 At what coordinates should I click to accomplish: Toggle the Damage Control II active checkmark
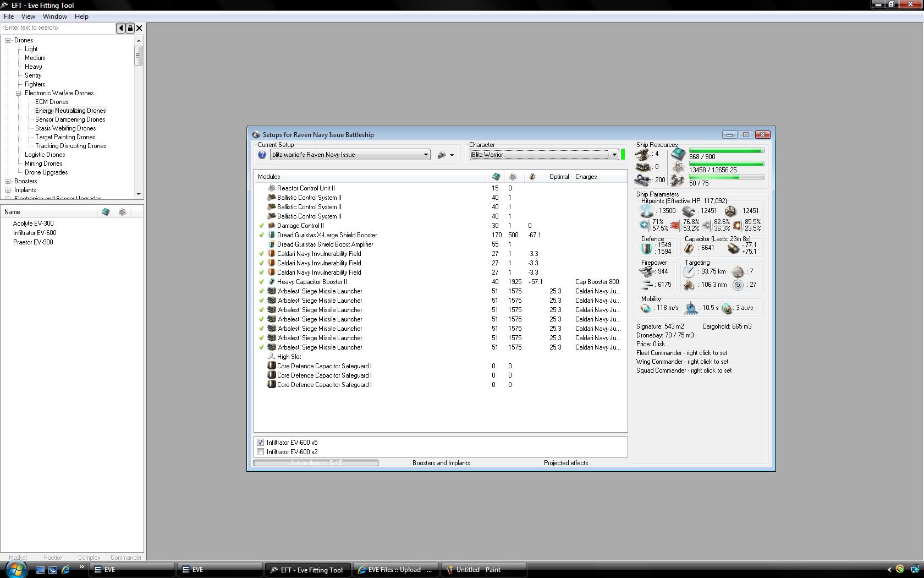(x=262, y=226)
